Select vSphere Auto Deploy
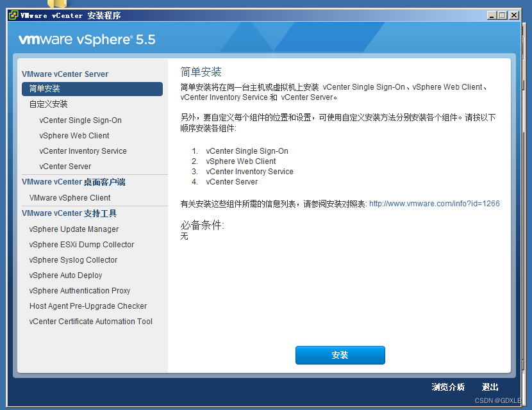Image resolution: width=532 pixels, height=410 pixels. click(x=65, y=275)
